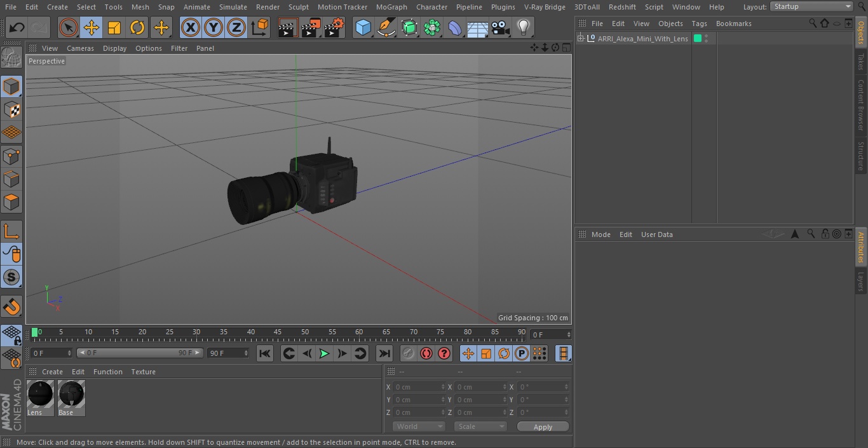Add a Floor environment object
The image size is (868, 448).
[x=478, y=27]
